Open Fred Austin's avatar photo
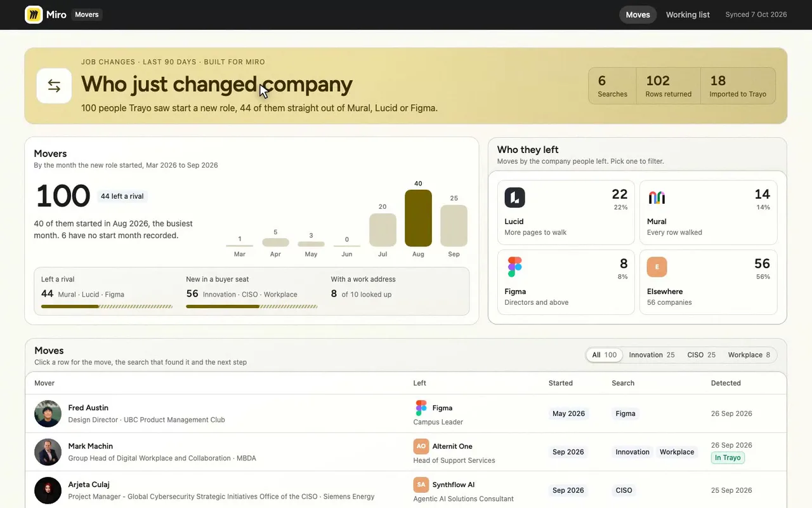This screenshot has width=812, height=508. [48, 413]
